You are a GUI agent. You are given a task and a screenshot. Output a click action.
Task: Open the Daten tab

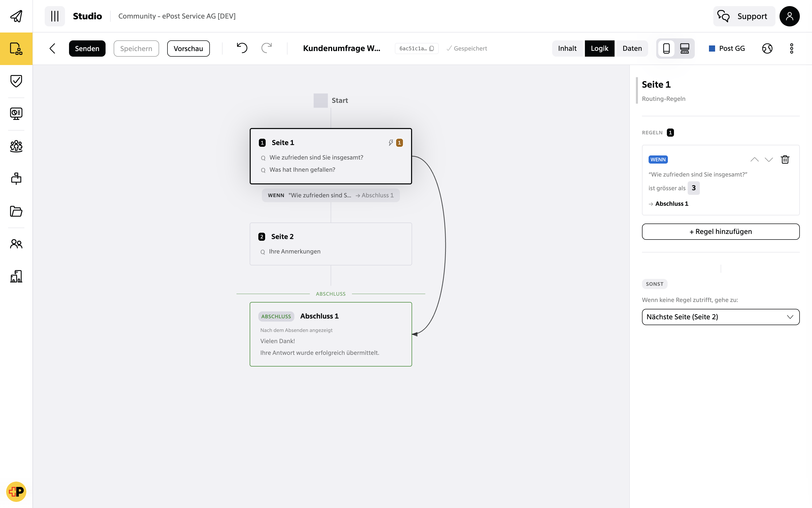coord(632,48)
